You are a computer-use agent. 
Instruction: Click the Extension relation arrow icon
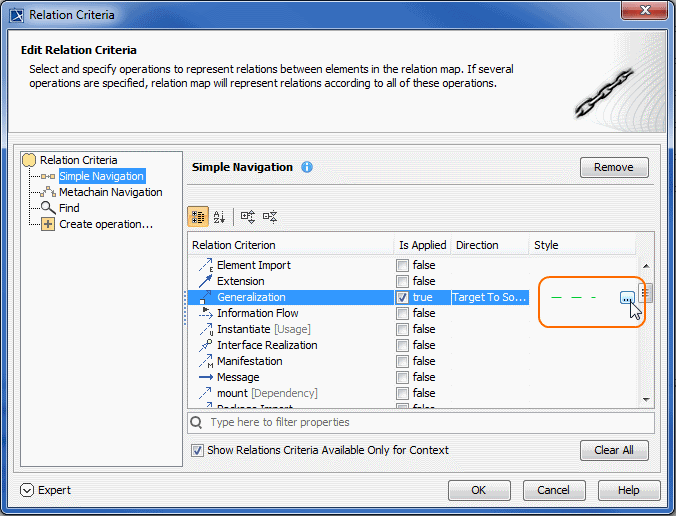click(x=205, y=281)
